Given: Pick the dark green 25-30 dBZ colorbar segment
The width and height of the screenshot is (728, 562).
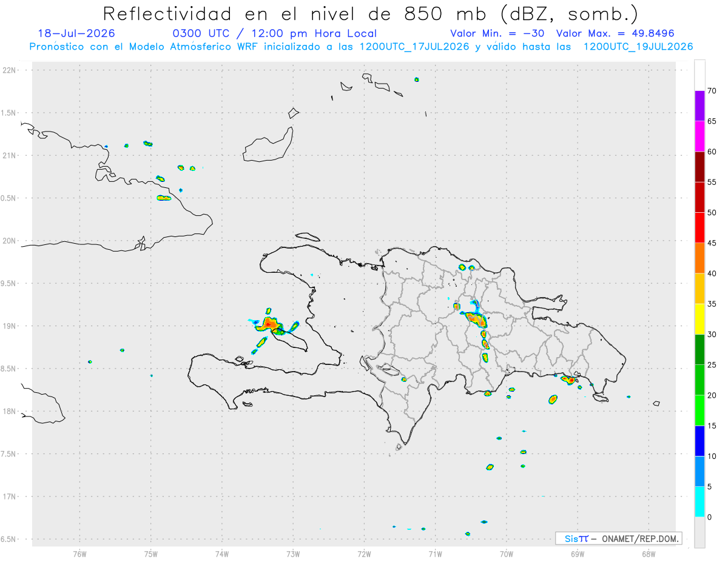Looking at the screenshot, I should (x=699, y=349).
